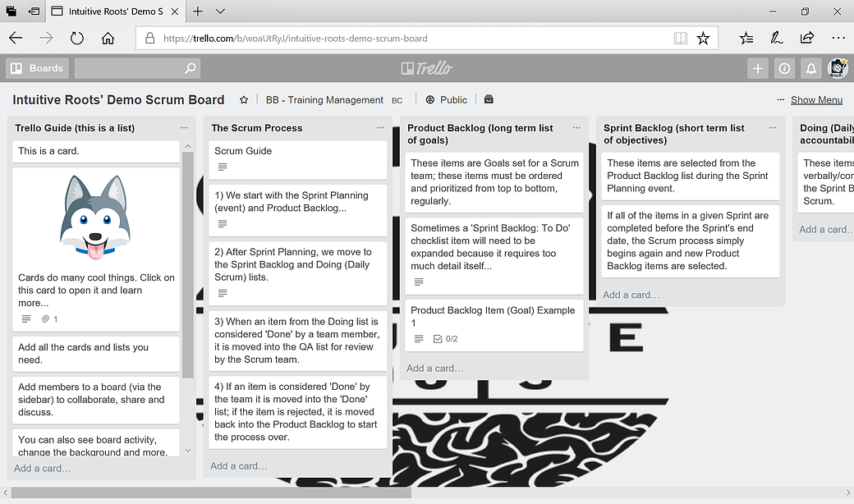This screenshot has height=504, width=854.
Task: Change the Public visibility setting
Action: [x=446, y=99]
